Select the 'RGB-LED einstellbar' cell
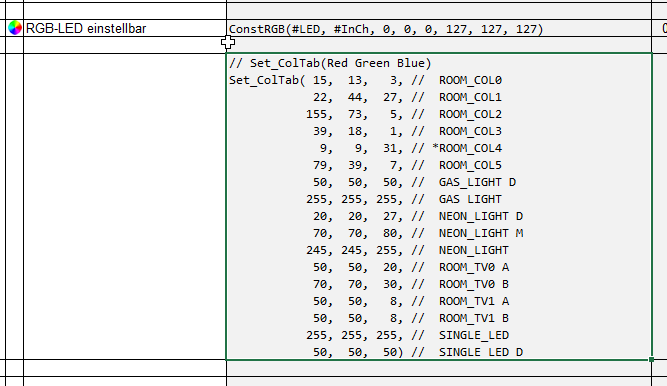Image resolution: width=667 pixels, height=386 pixels. 125,28
